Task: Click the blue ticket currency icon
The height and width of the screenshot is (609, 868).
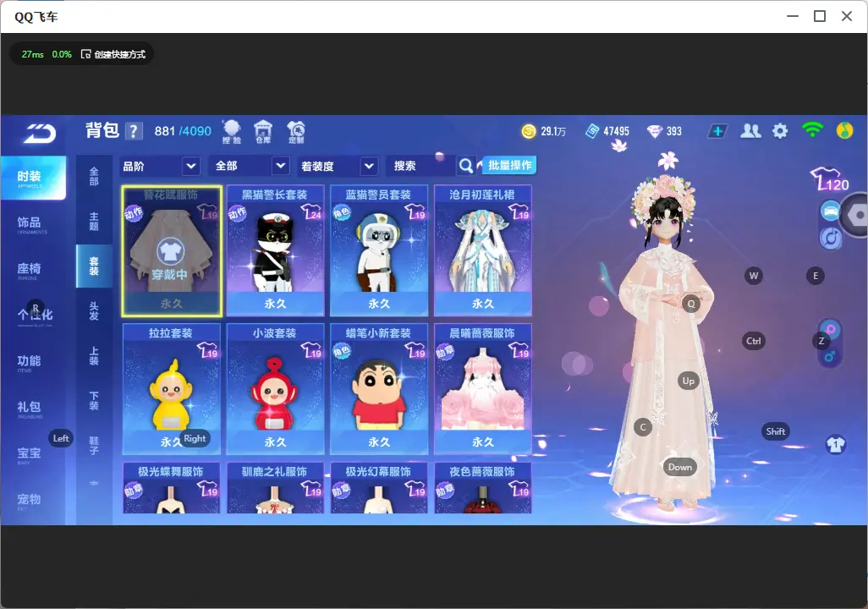Action: coord(592,131)
